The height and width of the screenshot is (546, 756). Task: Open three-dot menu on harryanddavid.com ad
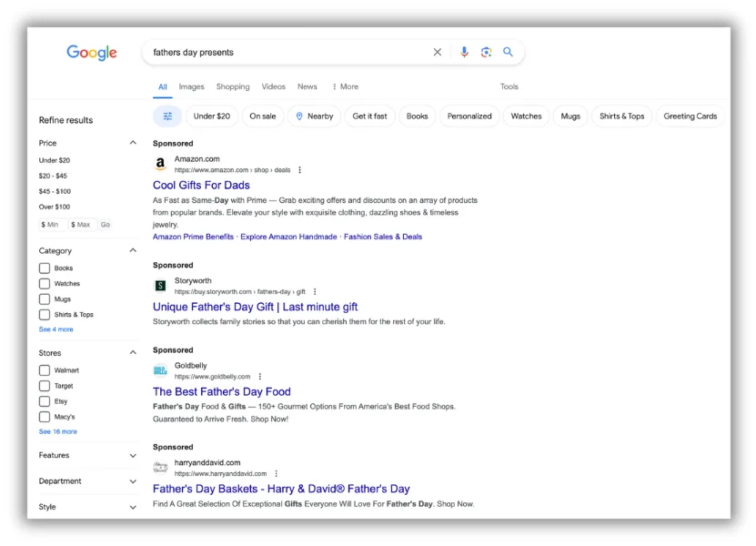(277, 473)
